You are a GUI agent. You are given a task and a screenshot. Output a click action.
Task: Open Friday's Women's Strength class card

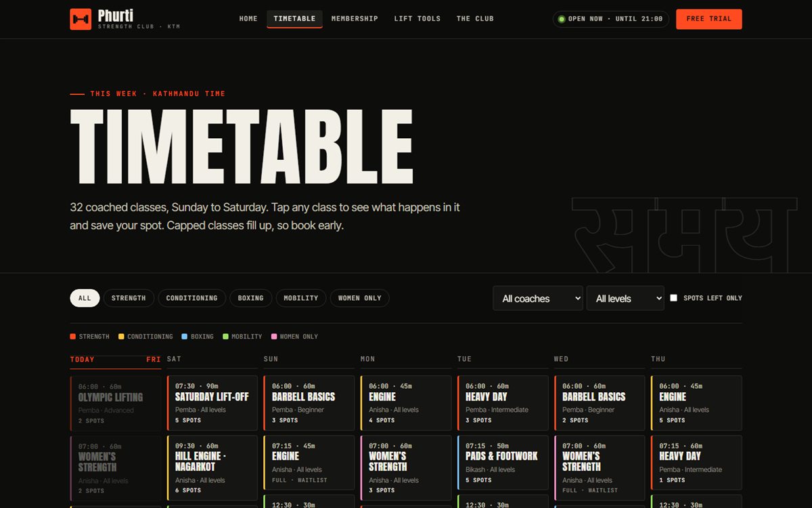tap(116, 469)
